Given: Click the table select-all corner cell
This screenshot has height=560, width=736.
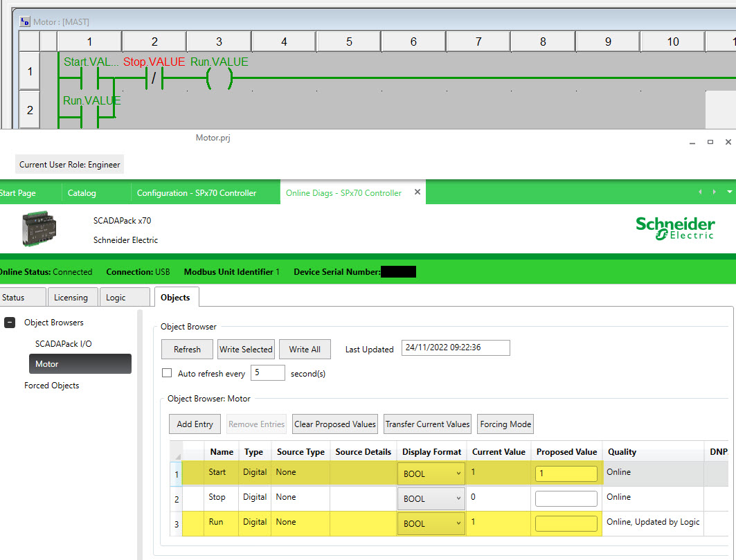Looking at the screenshot, I should click(x=176, y=451).
